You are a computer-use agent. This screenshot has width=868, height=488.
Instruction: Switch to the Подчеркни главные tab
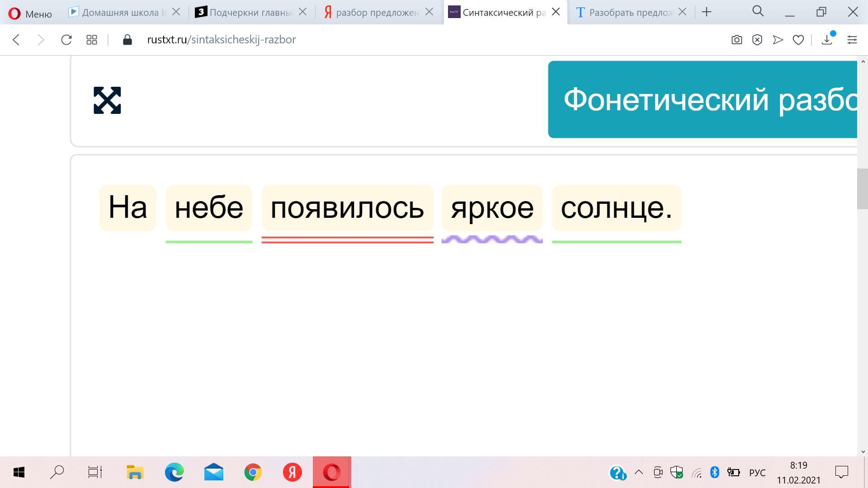[x=245, y=12]
